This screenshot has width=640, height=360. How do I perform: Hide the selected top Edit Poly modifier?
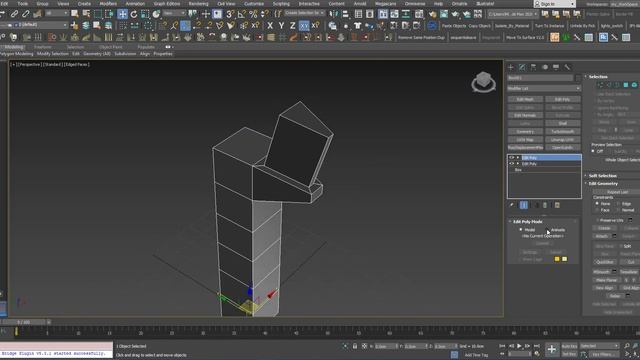pos(511,158)
